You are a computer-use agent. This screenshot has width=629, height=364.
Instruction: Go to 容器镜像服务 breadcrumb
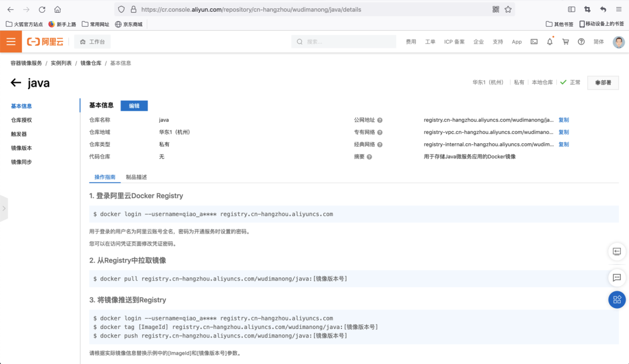pyautogui.click(x=26, y=63)
